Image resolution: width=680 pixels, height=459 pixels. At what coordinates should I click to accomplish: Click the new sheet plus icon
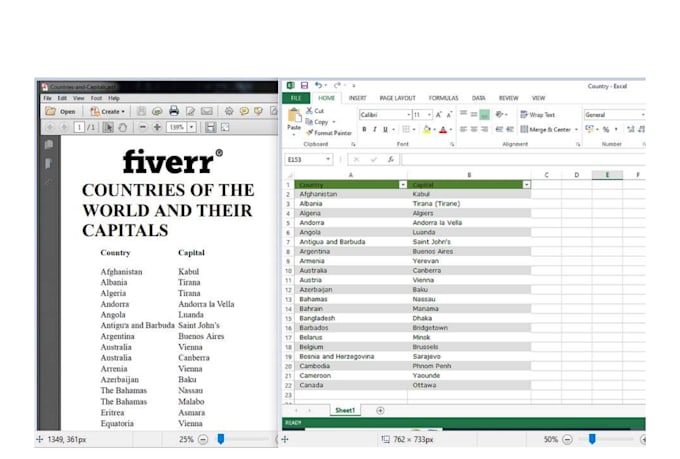pos(380,410)
